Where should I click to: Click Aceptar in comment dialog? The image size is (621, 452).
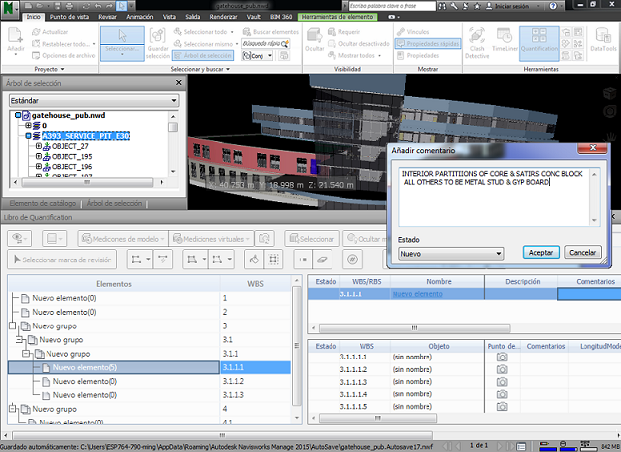(x=541, y=252)
